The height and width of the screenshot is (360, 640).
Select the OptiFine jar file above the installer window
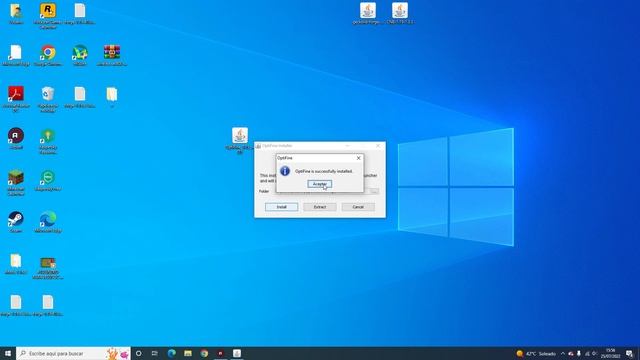point(240,140)
